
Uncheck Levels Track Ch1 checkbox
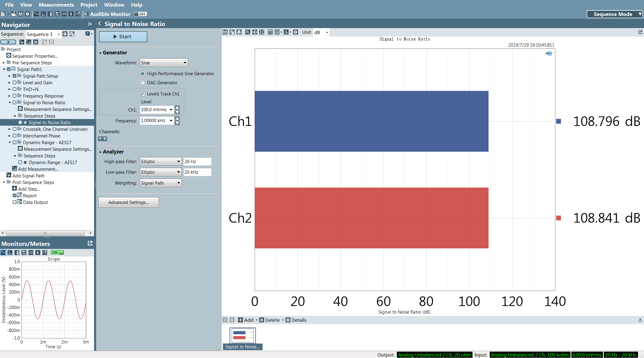point(142,94)
